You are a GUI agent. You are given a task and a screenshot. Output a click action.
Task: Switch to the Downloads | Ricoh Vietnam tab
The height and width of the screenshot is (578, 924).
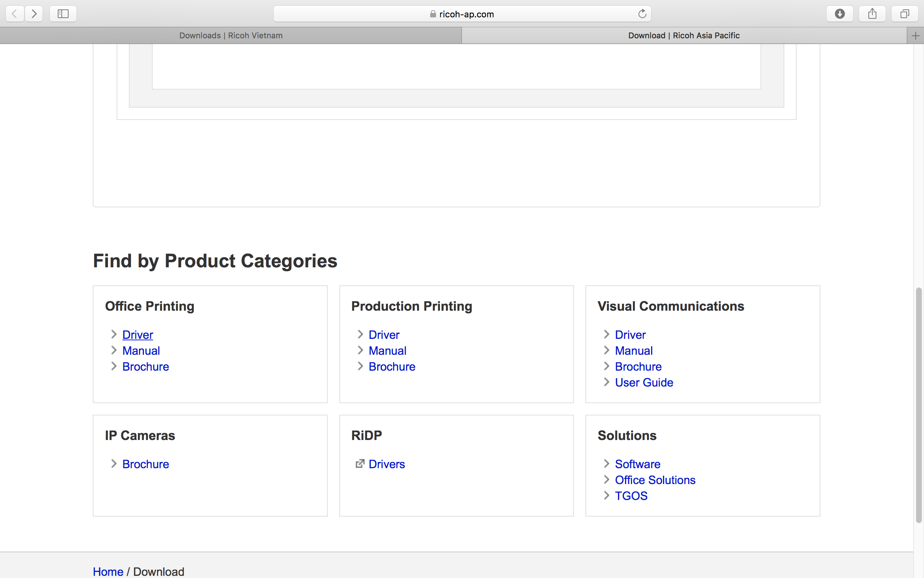point(231,35)
